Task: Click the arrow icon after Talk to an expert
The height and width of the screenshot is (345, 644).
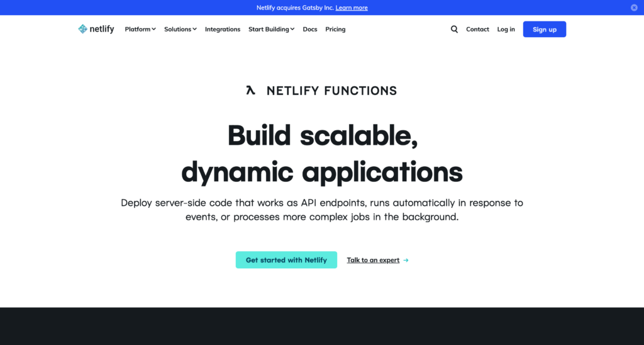Action: click(x=406, y=260)
